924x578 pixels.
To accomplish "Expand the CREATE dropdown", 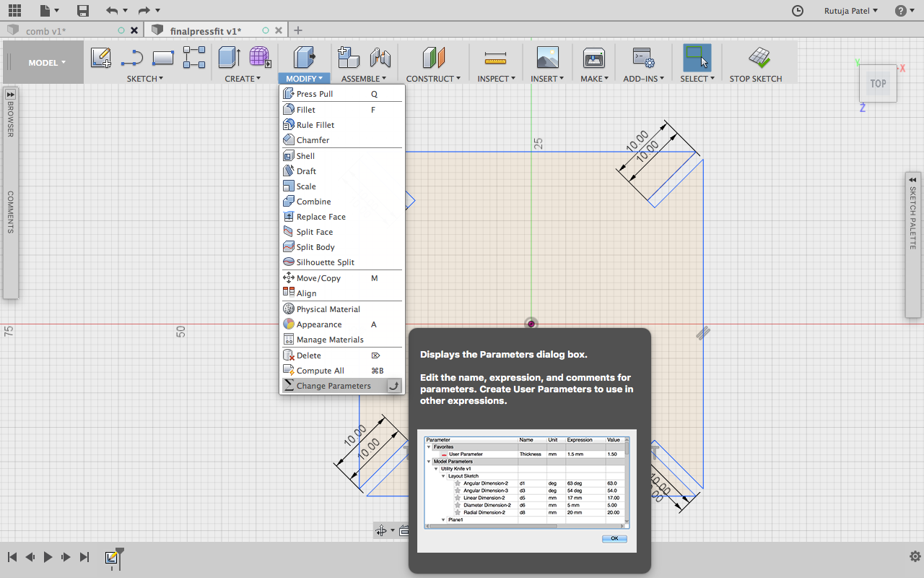I will [243, 79].
